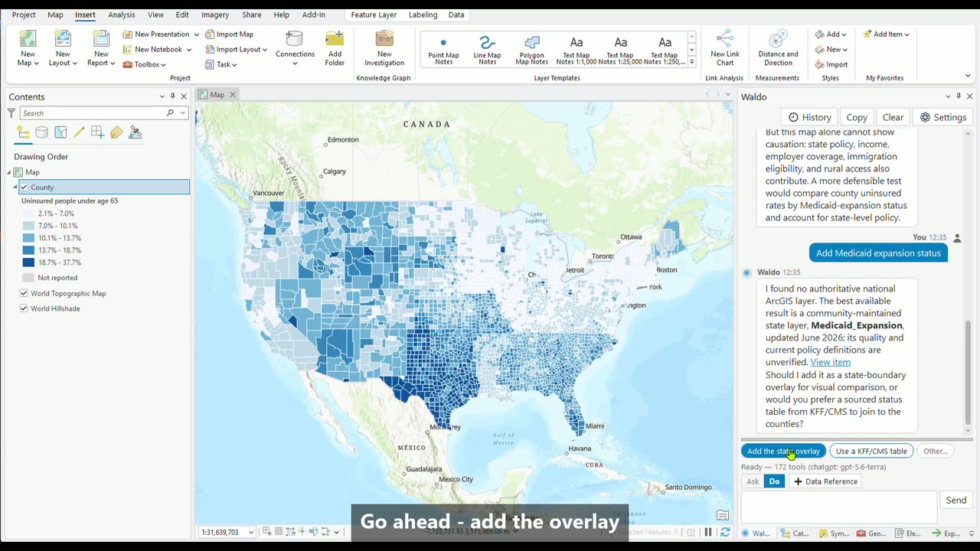
Task: Open the Feature Layer ribbon tab
Action: point(374,15)
